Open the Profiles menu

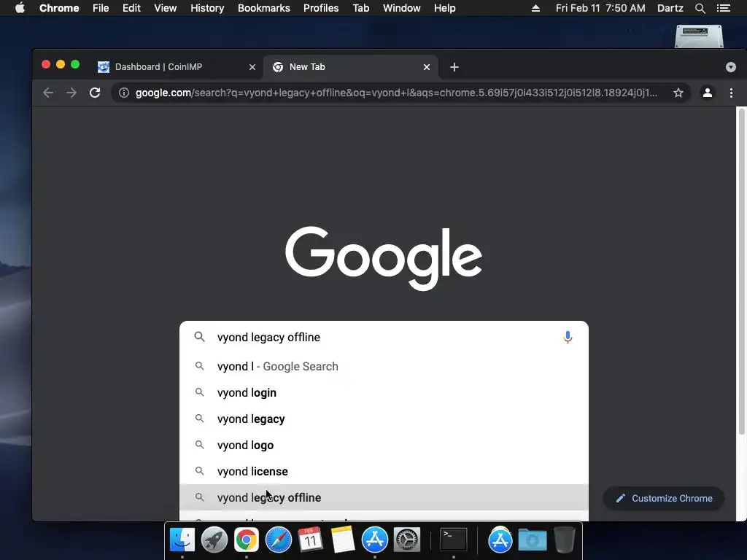pos(321,8)
